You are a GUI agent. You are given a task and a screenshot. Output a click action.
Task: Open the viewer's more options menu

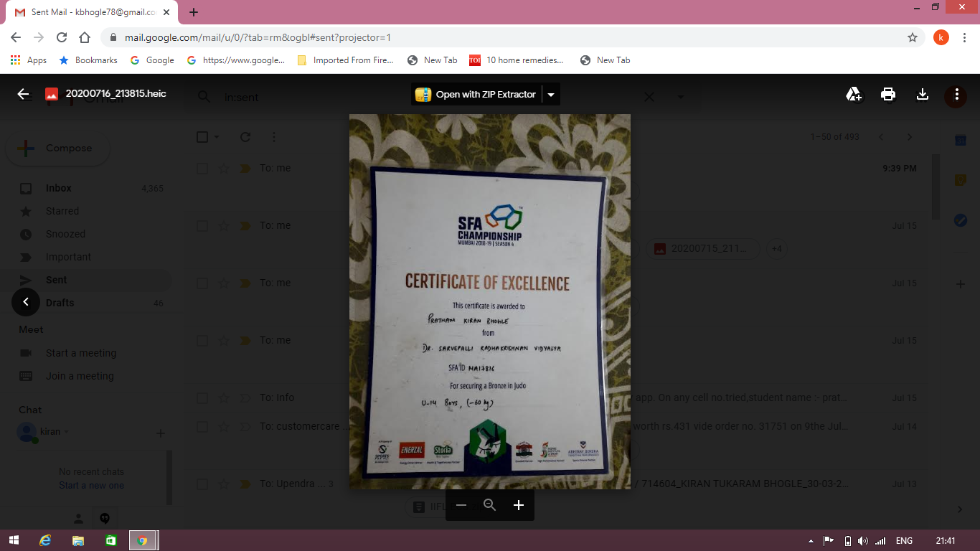click(956, 94)
